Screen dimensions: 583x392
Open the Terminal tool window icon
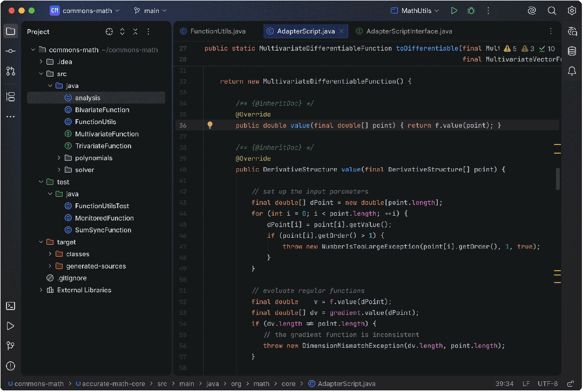tap(10, 306)
